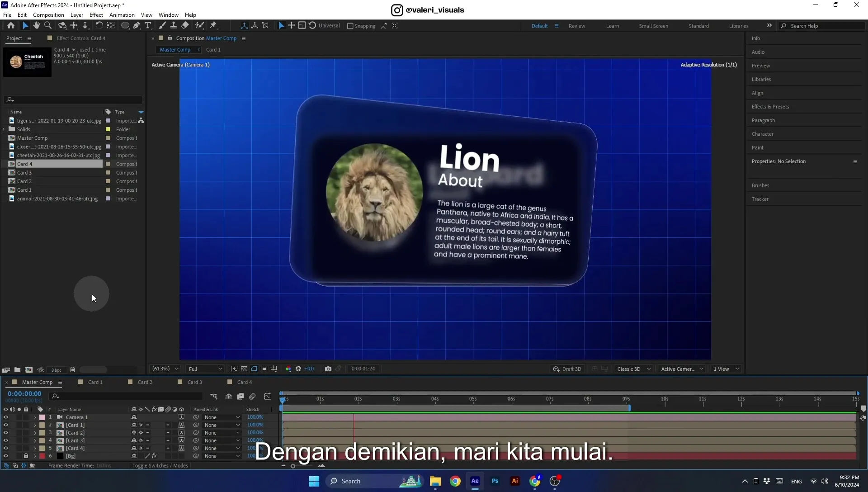Toggle Draft 3D mode
The height and width of the screenshot is (492, 868).
tap(567, 369)
